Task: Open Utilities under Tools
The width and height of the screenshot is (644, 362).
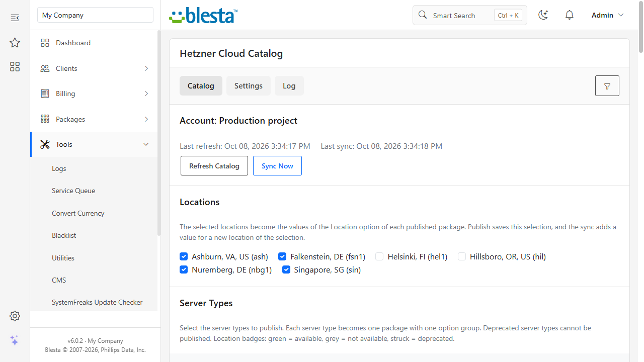Action: tap(63, 258)
